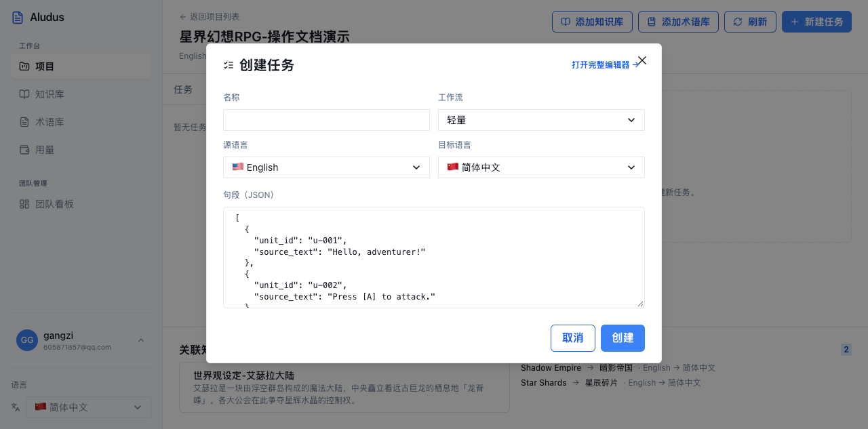Click the 知识库 book icon in sidebar
The width and height of the screenshot is (868, 429).
[24, 94]
